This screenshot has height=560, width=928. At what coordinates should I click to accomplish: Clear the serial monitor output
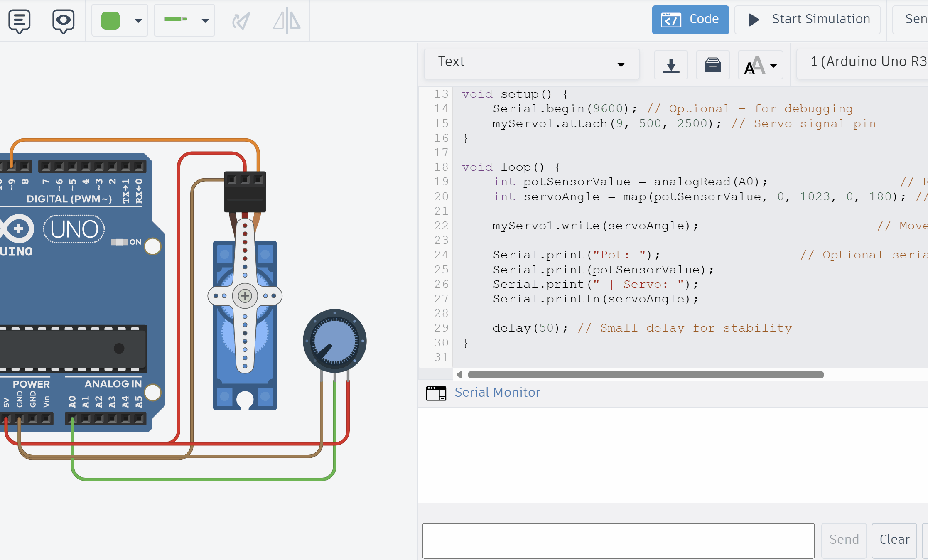tap(894, 540)
